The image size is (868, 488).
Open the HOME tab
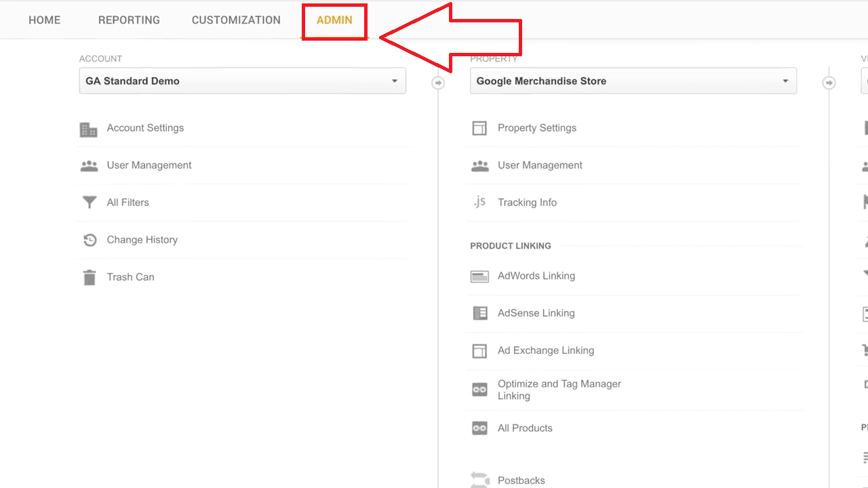45,20
